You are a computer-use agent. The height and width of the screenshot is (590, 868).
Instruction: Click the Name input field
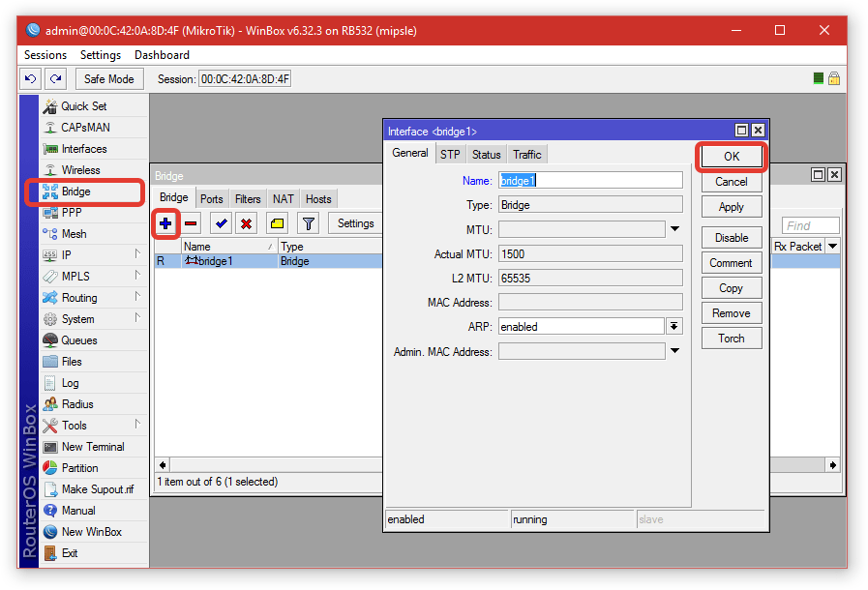(x=590, y=180)
